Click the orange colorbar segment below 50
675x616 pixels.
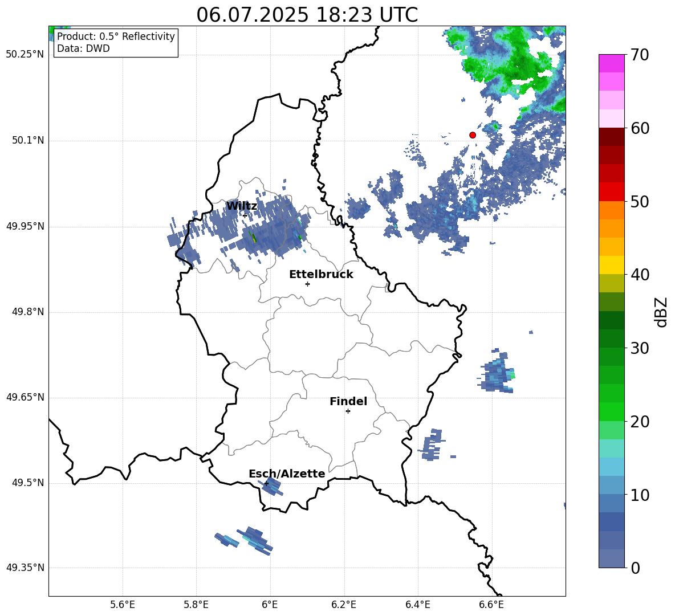tap(611, 210)
